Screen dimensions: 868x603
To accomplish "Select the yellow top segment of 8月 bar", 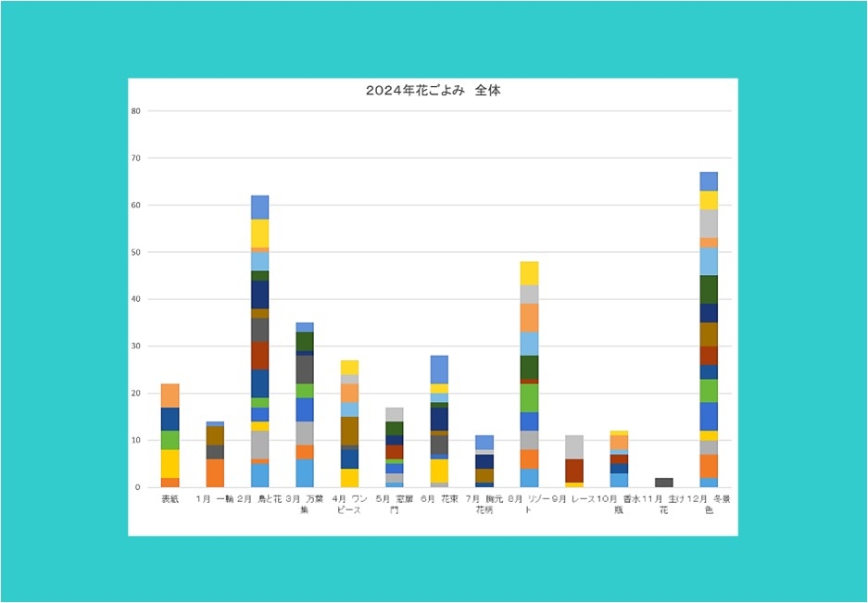I will click(529, 273).
